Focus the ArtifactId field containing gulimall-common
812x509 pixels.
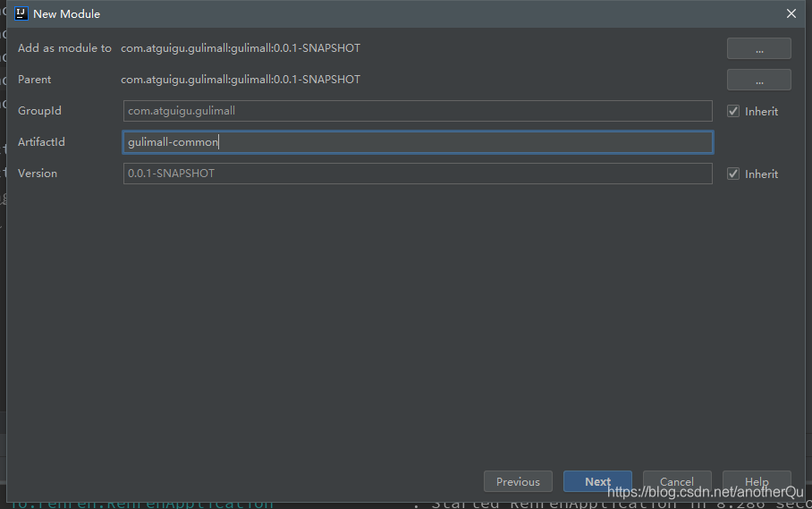(x=418, y=142)
